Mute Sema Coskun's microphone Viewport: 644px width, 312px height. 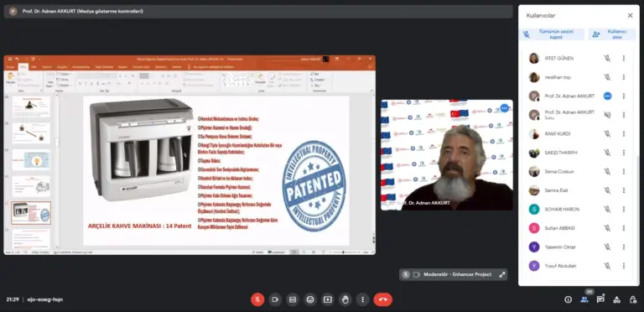[x=607, y=172]
